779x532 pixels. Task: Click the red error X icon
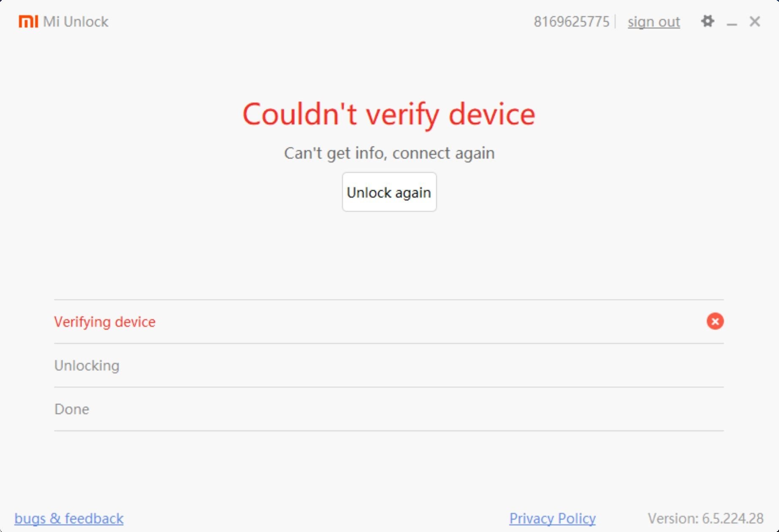[x=715, y=321]
